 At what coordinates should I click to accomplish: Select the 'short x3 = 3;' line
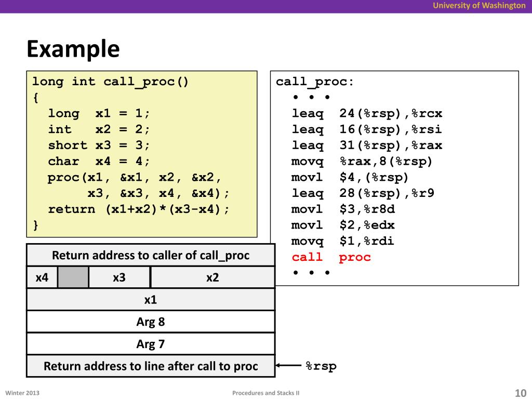(x=99, y=145)
